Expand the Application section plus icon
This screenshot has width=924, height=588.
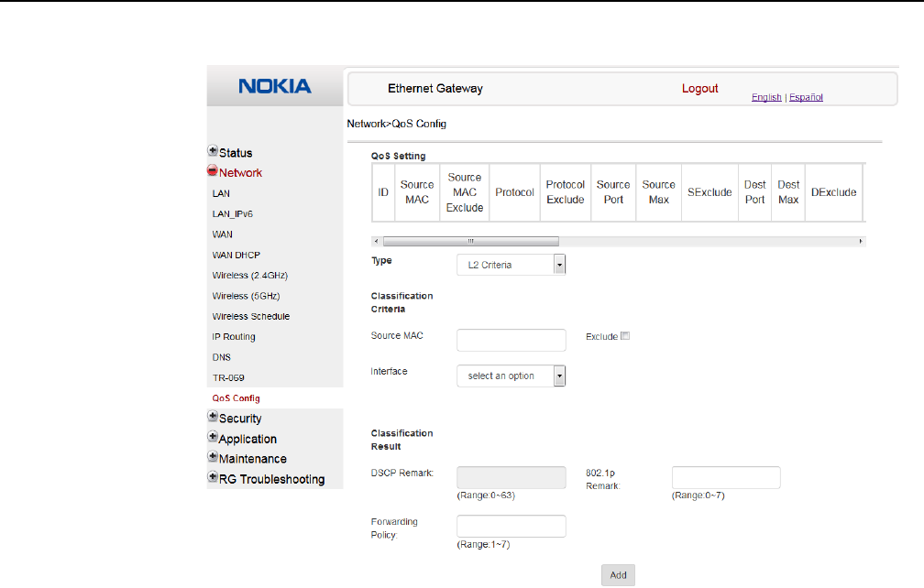(213, 437)
